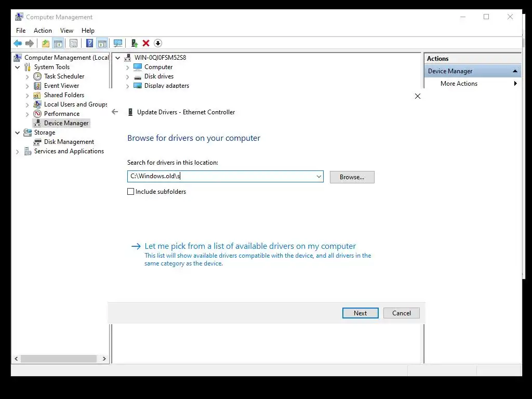Image resolution: width=532 pixels, height=399 pixels.
Task: Click Local Users and Groups icon
Action: pyautogui.click(x=37, y=104)
